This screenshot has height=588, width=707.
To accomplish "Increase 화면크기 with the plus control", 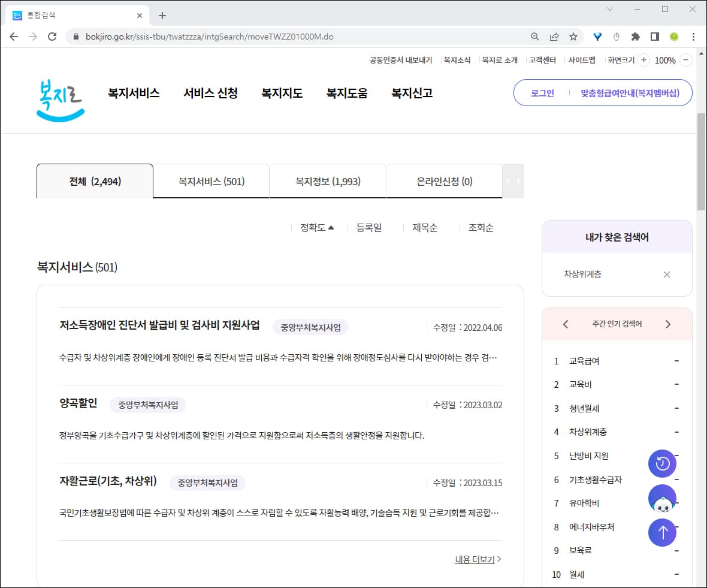I will click(643, 60).
